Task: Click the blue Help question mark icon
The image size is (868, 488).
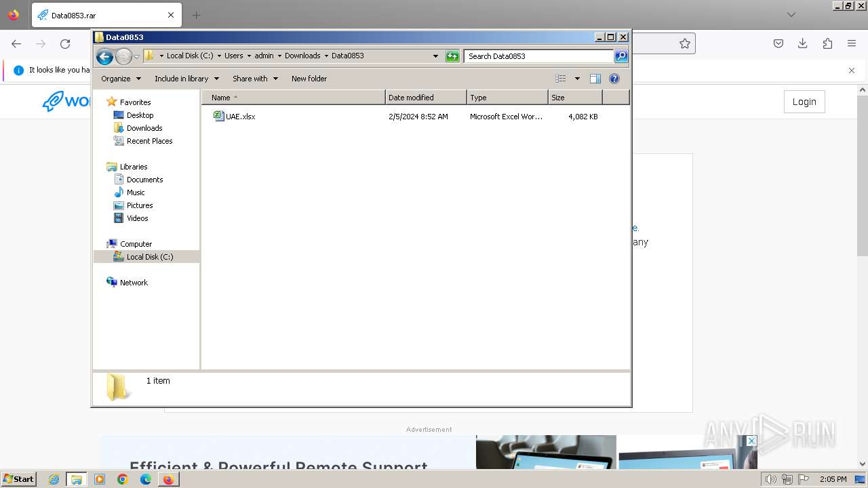Action: click(614, 79)
